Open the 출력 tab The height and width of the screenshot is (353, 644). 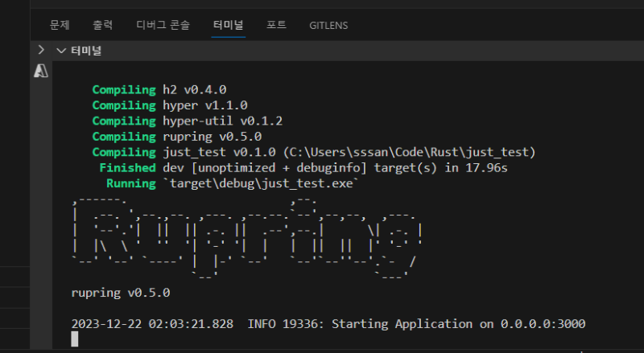tap(102, 25)
